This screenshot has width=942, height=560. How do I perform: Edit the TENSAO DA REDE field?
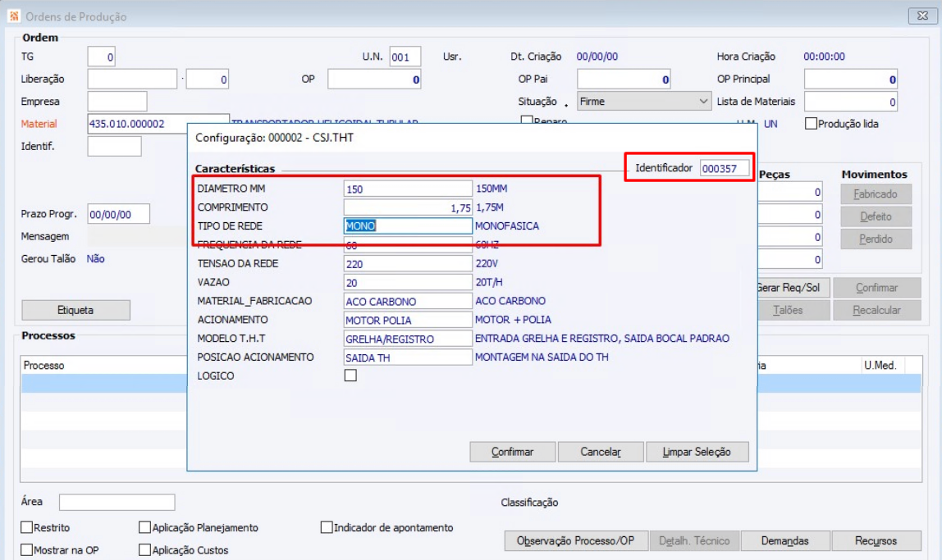click(x=408, y=263)
